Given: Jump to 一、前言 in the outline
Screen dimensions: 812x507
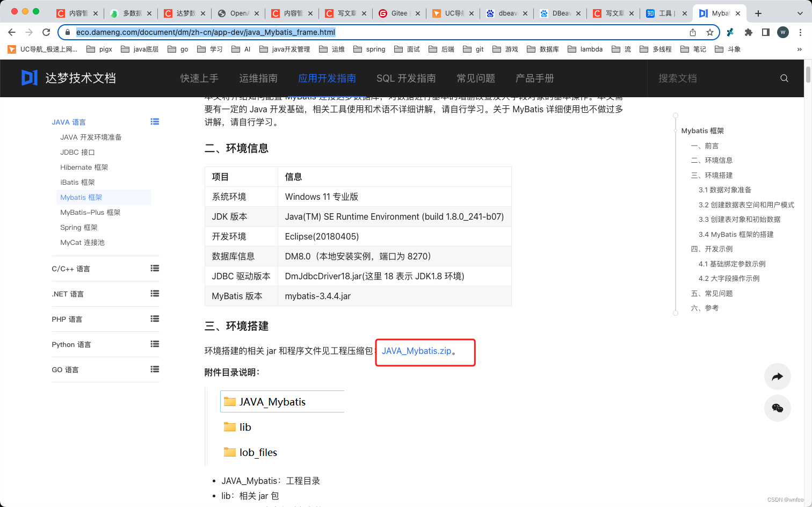Looking at the screenshot, I should click(705, 146).
